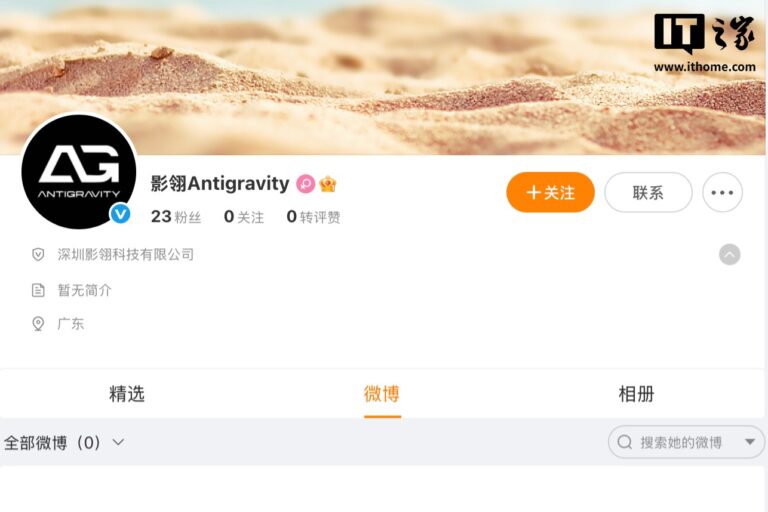Click the blue V verification badge
This screenshot has width=768, height=512.
tap(120, 214)
